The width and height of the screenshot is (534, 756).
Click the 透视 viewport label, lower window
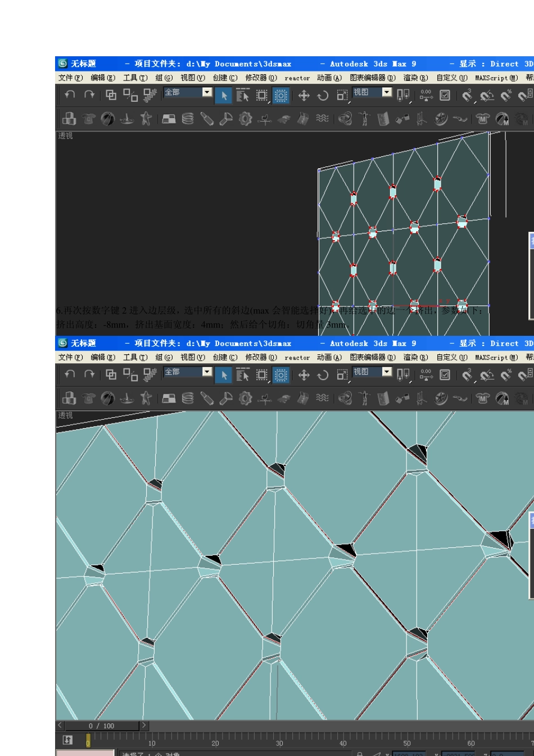click(65, 415)
